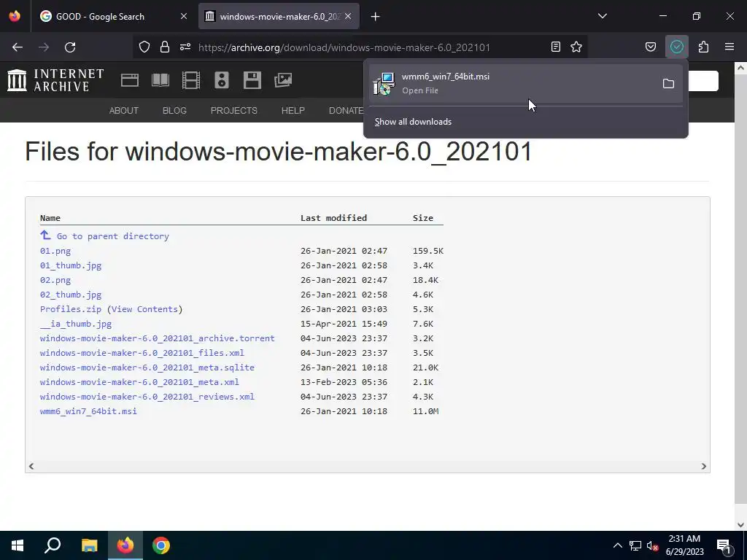Open Internet Archive Software floppy icon
The height and width of the screenshot is (560, 747).
[x=252, y=80]
